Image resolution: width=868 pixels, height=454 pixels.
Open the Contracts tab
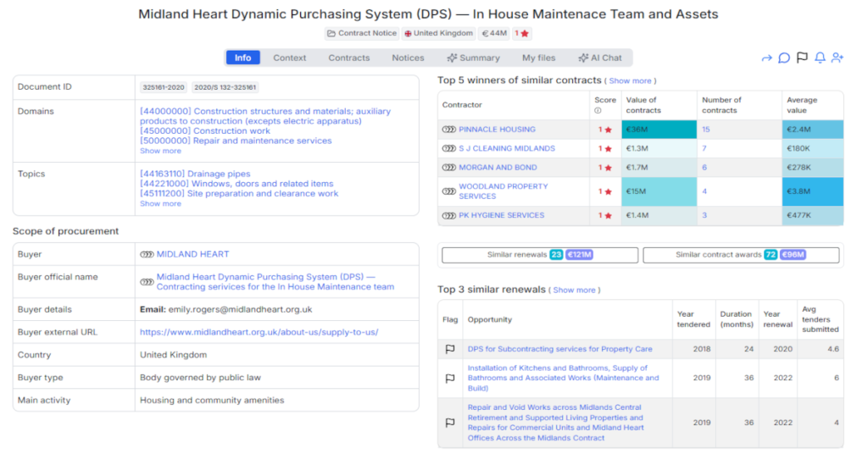348,58
